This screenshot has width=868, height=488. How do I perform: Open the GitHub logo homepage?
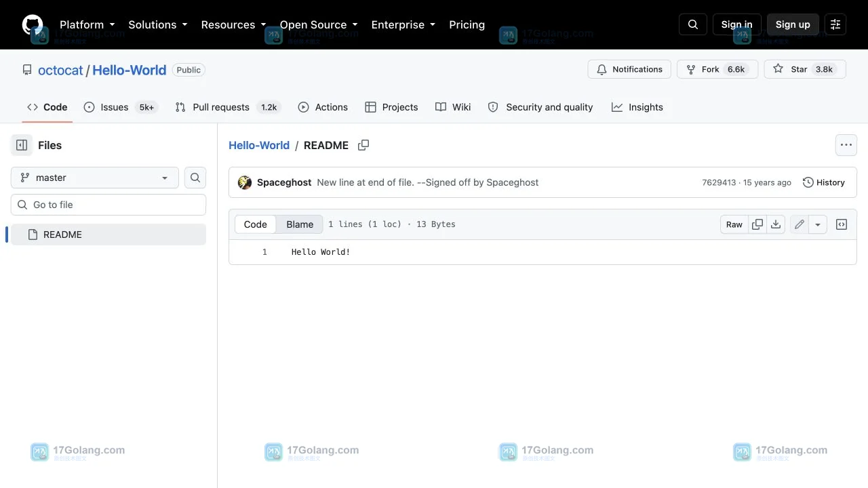pyautogui.click(x=33, y=24)
